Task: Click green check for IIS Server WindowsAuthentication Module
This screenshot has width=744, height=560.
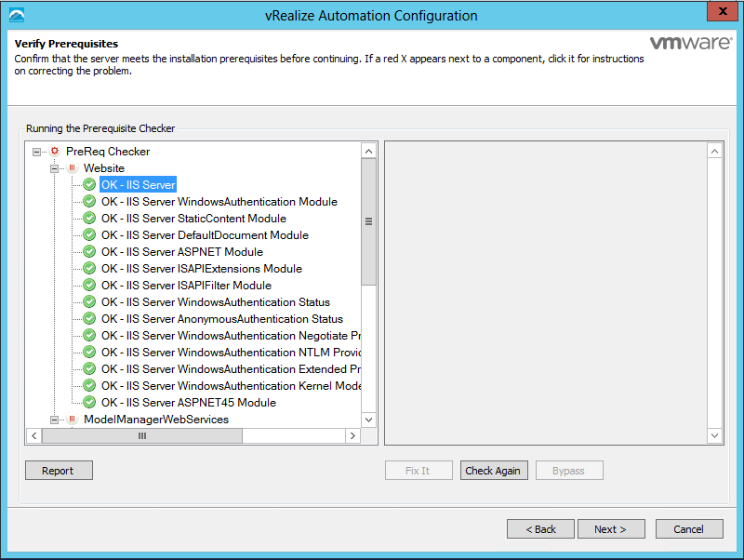Action: 89,201
